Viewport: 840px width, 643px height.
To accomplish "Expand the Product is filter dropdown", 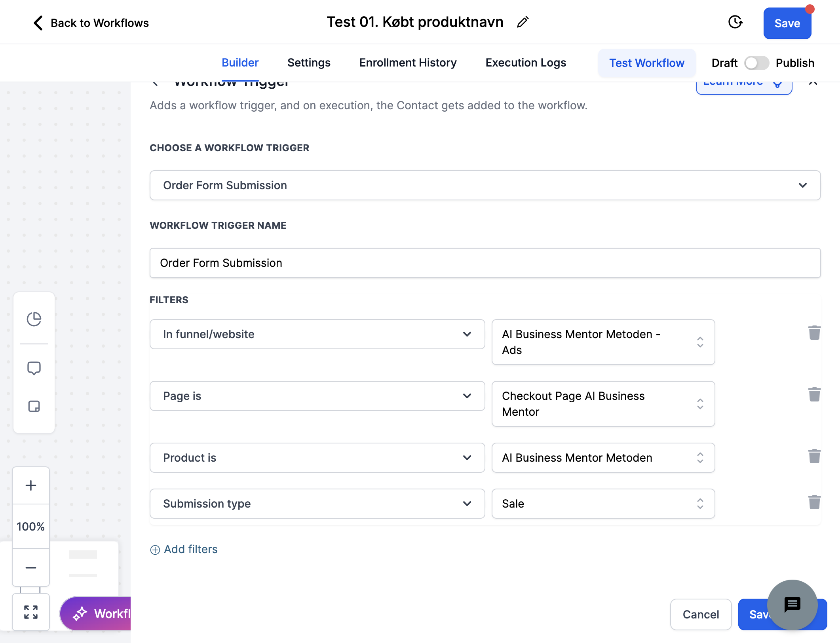I will pos(317,458).
